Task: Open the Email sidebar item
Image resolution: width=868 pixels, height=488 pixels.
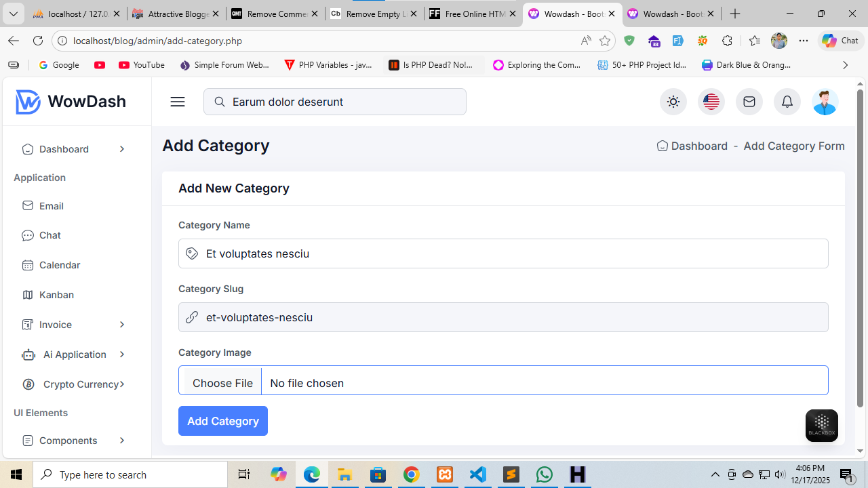Action: (52, 206)
